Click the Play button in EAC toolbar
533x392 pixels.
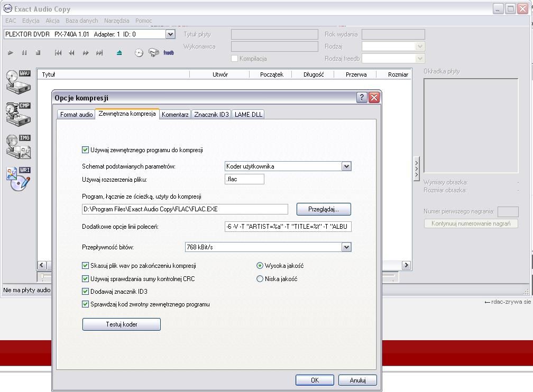(11, 53)
